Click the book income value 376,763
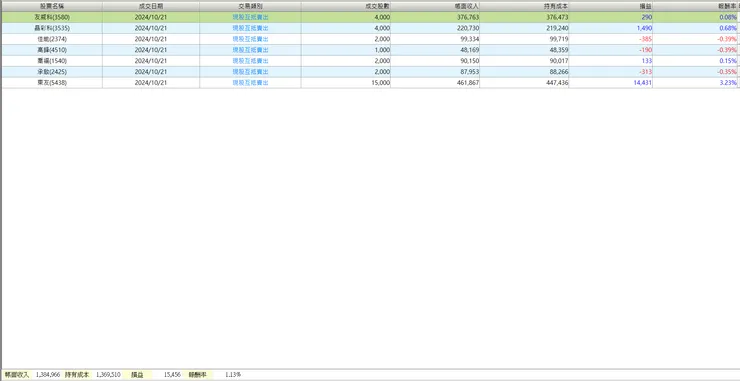This screenshot has height=381, width=740. 469,17
